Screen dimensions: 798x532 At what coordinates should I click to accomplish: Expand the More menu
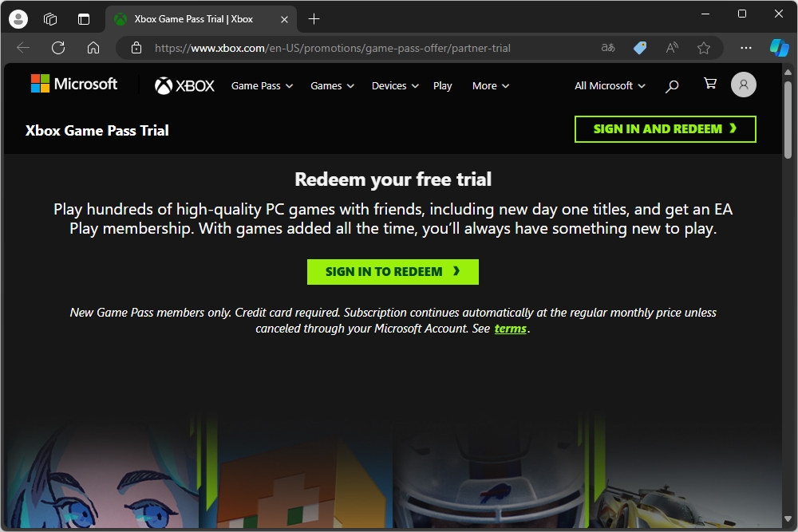491,86
